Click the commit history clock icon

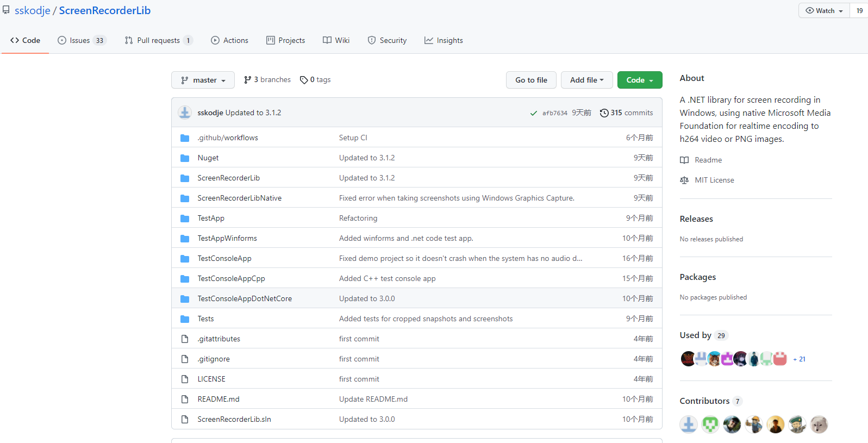tap(604, 113)
